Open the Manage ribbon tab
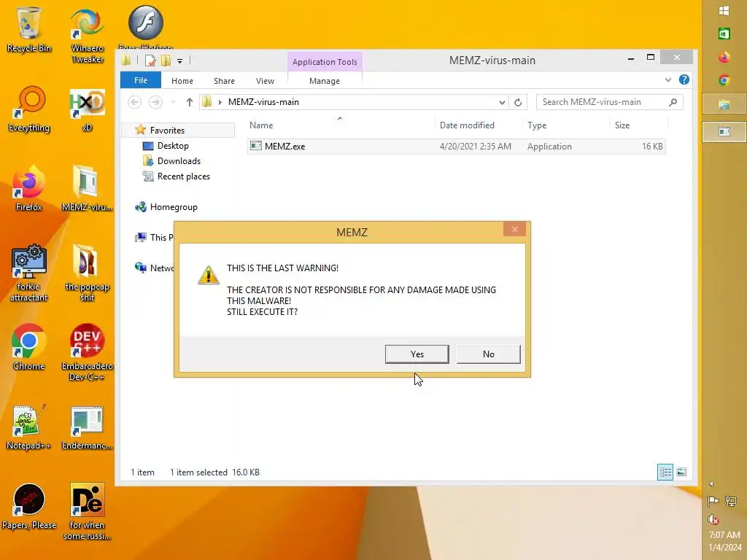 pyautogui.click(x=325, y=81)
